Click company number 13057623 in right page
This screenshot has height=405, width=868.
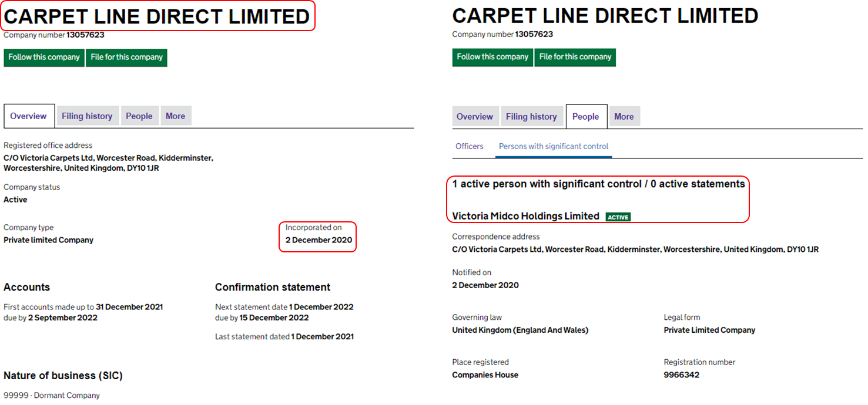point(534,35)
